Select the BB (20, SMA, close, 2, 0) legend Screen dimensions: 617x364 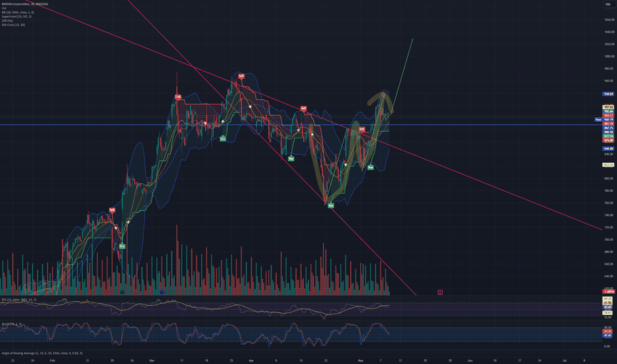18,13
